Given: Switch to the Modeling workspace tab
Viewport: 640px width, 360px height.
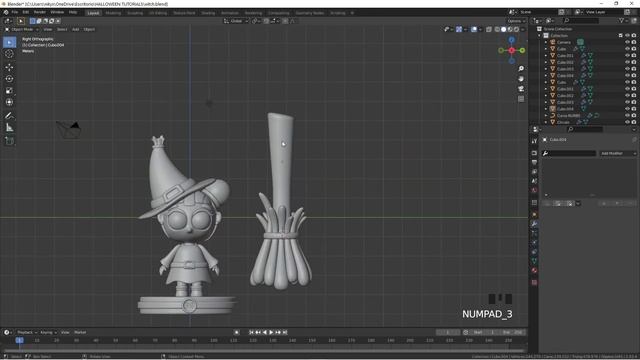Looking at the screenshot, I should point(113,13).
